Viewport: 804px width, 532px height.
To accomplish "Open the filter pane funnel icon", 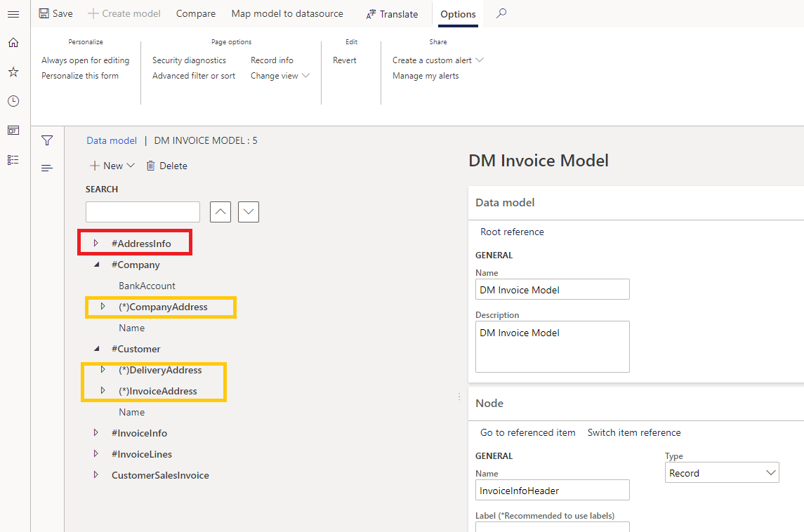I will pos(47,140).
